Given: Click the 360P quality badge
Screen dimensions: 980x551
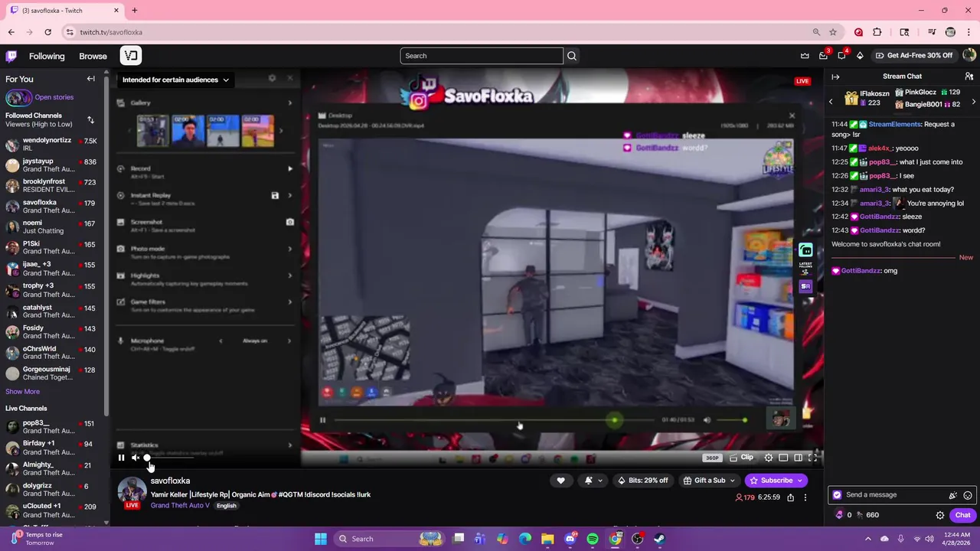Looking at the screenshot, I should (x=712, y=458).
